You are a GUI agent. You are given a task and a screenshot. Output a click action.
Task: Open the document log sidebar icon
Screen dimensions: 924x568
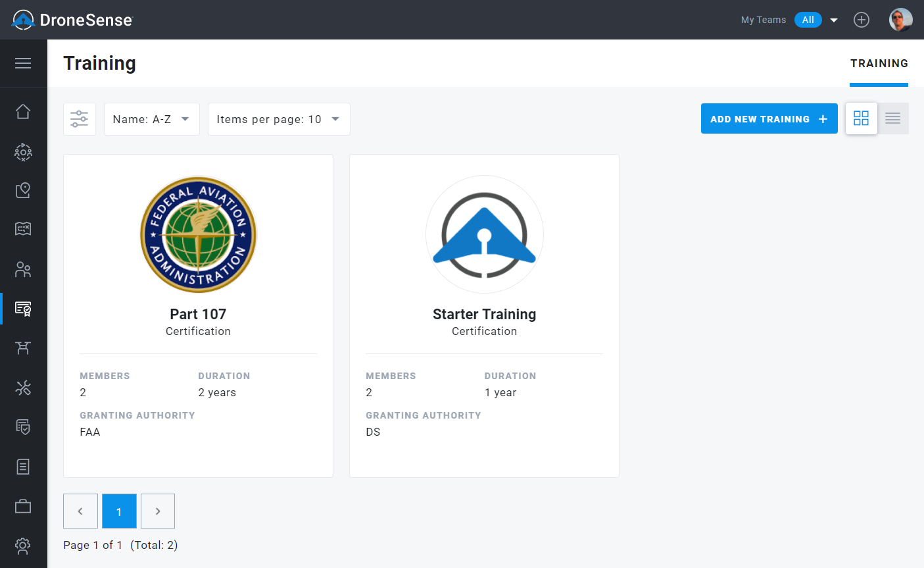23,467
